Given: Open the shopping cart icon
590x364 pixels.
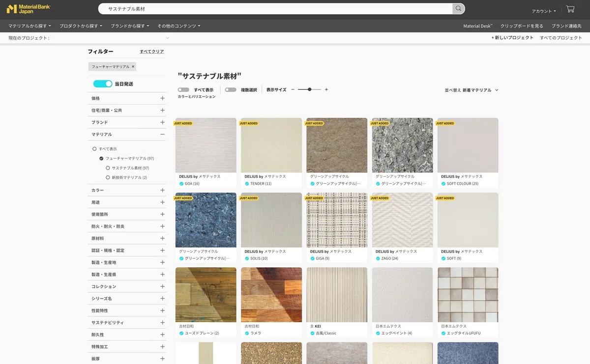Looking at the screenshot, I should 570,9.
